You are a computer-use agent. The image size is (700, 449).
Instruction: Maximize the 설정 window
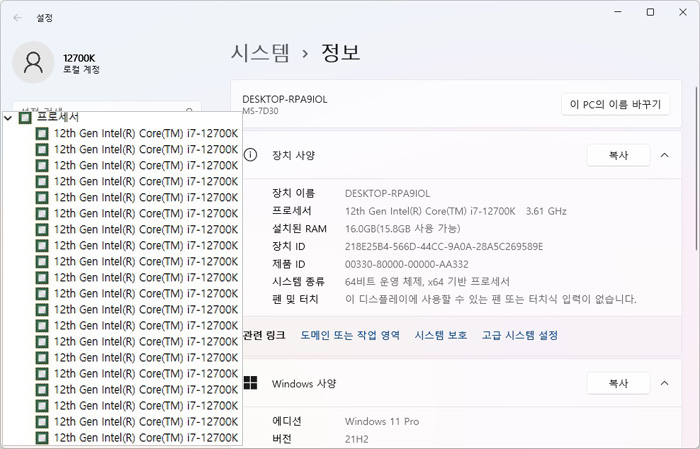pyautogui.click(x=650, y=12)
